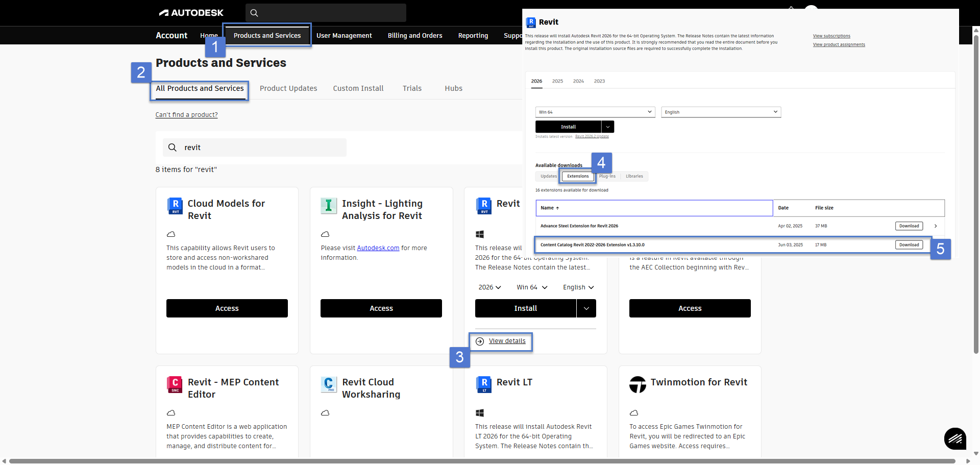This screenshot has width=980, height=465.
Task: Click the cloud icon in MEP Content Editor card
Action: tap(171, 413)
